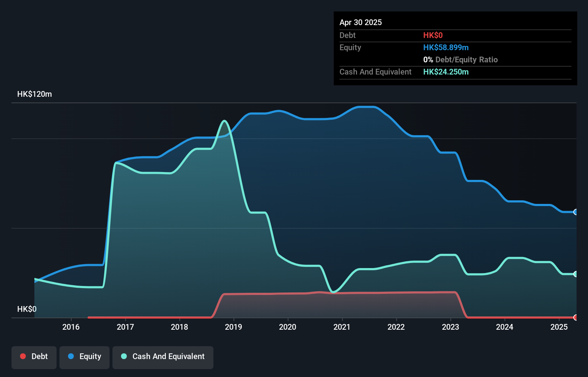Viewport: 588px width, 377px height.
Task: Click the HK$120m gridline label
Action: (x=34, y=94)
